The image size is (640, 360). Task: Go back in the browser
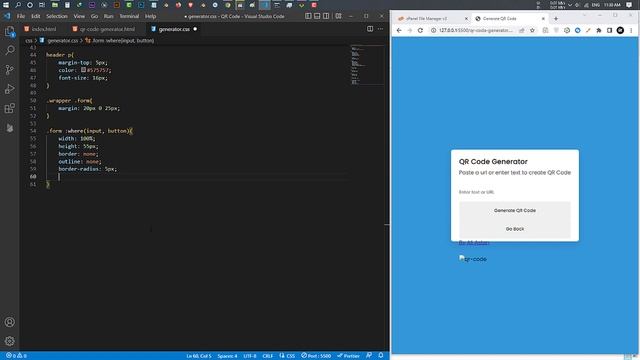[x=399, y=30]
